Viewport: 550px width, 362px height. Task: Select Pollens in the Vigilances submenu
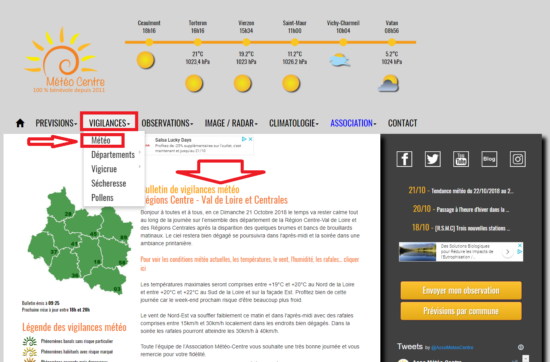(x=102, y=198)
